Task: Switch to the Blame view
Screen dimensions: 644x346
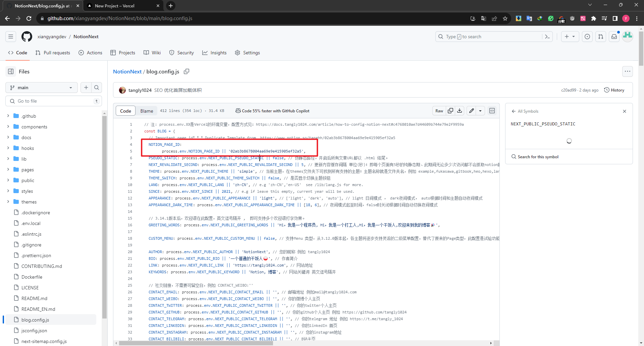Action: [147, 111]
